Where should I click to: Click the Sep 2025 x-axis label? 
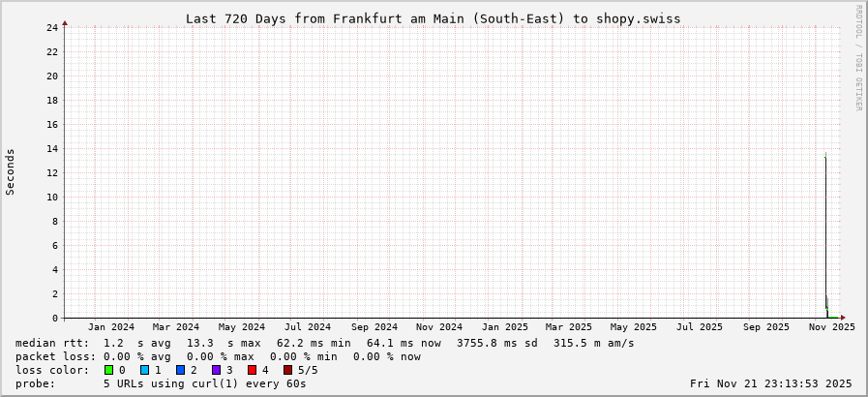[x=766, y=327]
